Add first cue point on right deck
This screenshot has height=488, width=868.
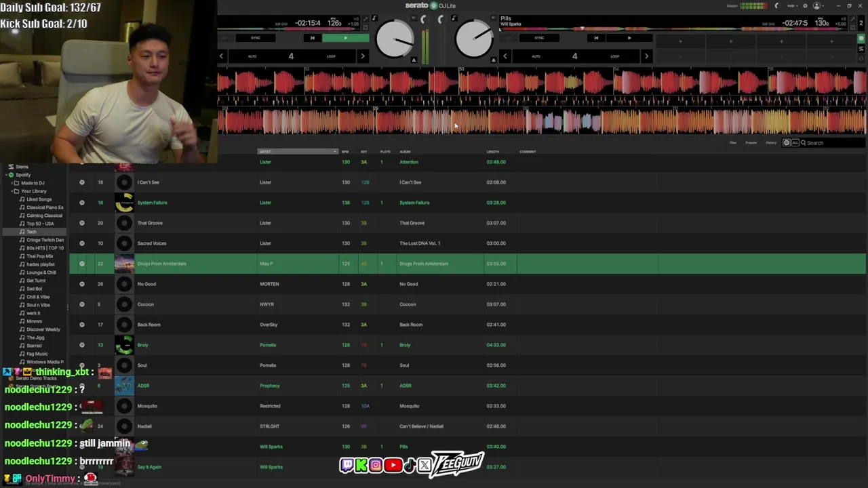(x=680, y=41)
